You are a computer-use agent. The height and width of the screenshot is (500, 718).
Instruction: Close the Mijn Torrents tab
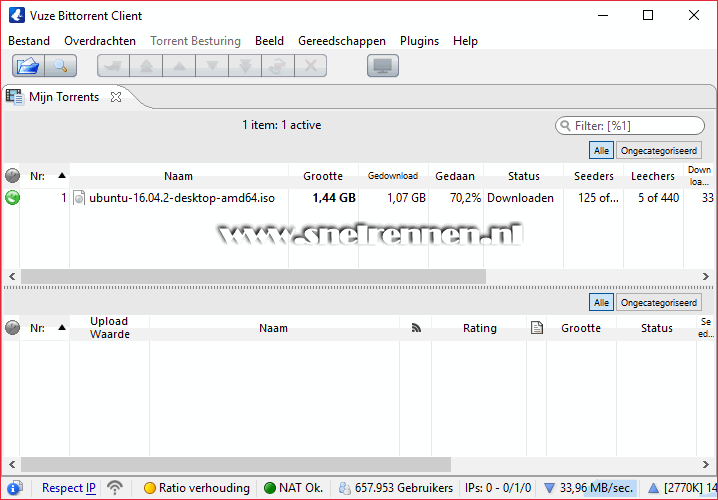[116, 97]
